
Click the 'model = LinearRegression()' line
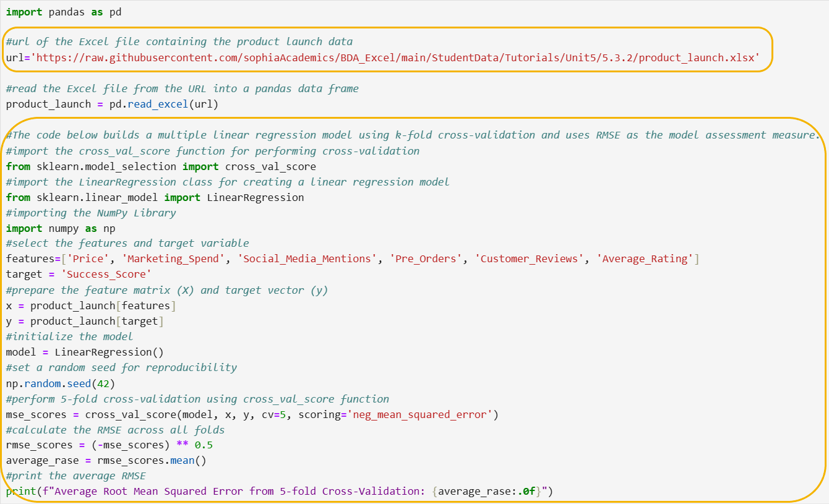[x=85, y=352]
